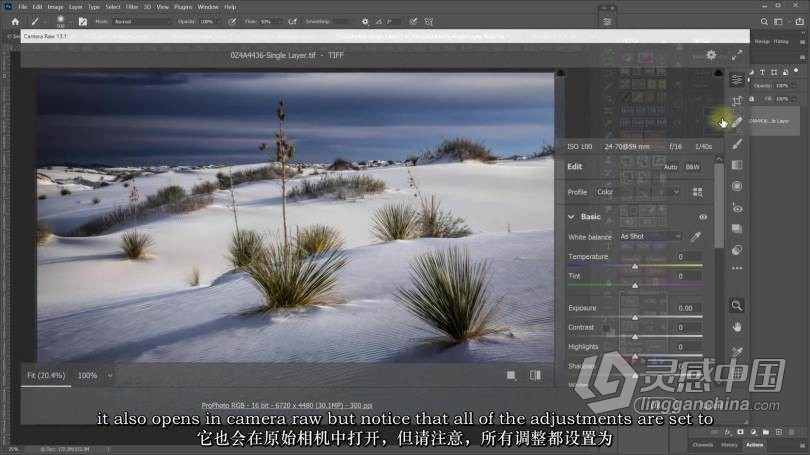Toggle before/after split view
The height and width of the screenshot is (455, 810).
535,375
